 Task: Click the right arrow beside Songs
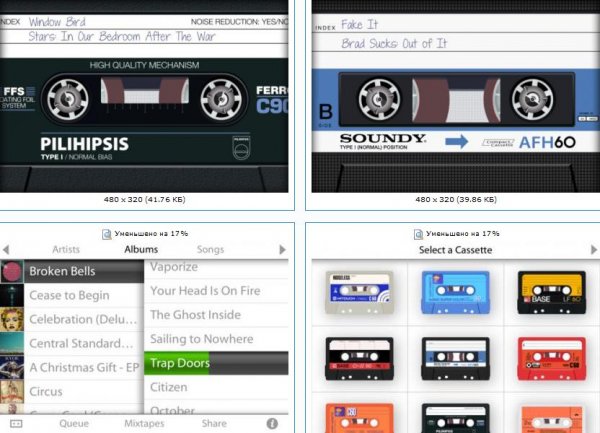pyautogui.click(x=282, y=250)
